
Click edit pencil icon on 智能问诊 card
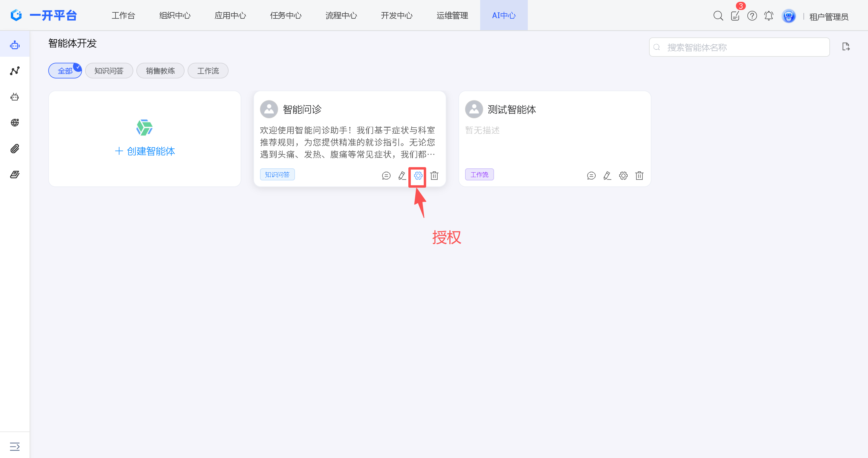click(x=402, y=176)
